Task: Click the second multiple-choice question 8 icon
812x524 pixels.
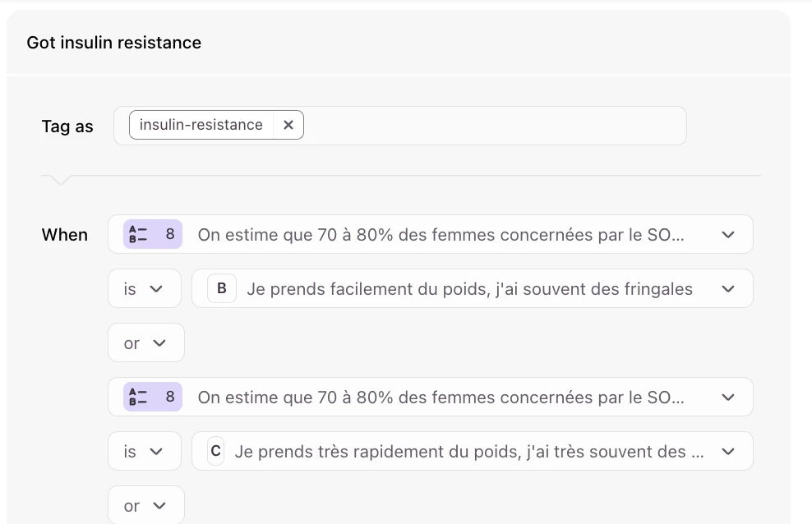Action: pyautogui.click(x=153, y=397)
